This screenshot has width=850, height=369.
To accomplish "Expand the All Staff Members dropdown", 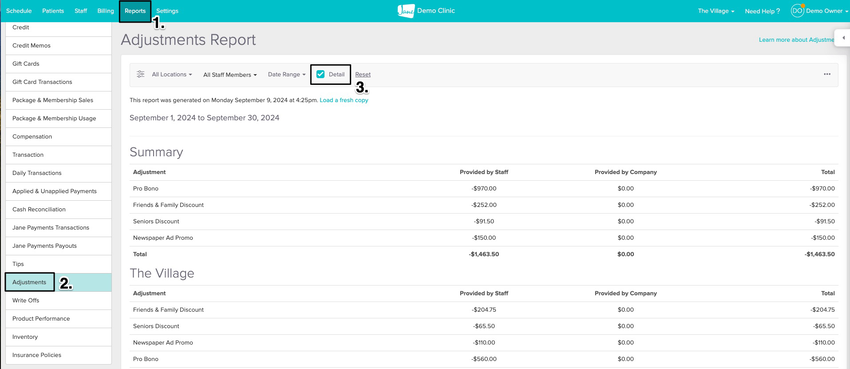I will [230, 75].
